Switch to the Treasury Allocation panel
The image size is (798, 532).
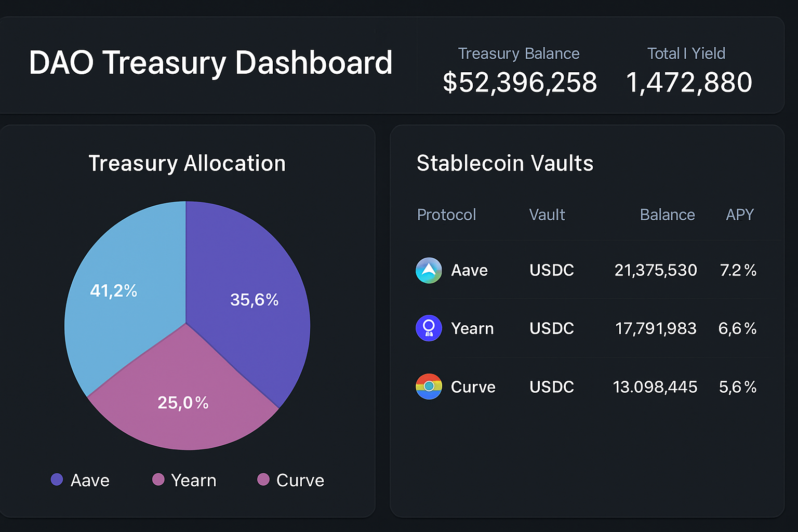(x=188, y=163)
